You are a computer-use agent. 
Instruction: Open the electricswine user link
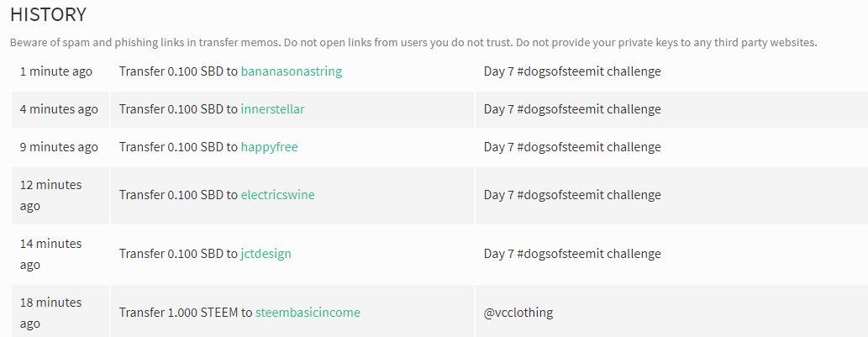pos(277,195)
